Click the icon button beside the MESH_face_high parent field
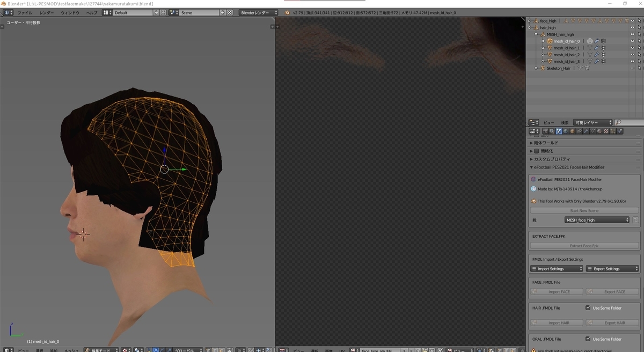The height and width of the screenshot is (352, 644). (x=635, y=220)
